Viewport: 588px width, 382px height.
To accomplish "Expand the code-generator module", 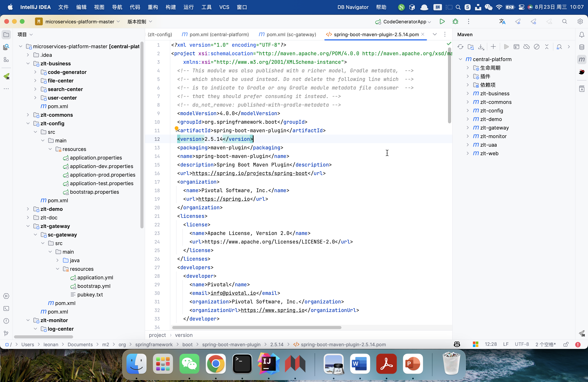I will 35,72.
